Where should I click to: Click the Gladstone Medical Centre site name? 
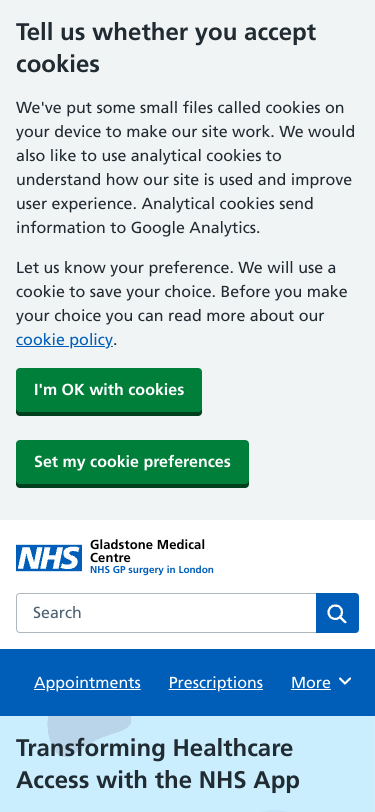148,551
